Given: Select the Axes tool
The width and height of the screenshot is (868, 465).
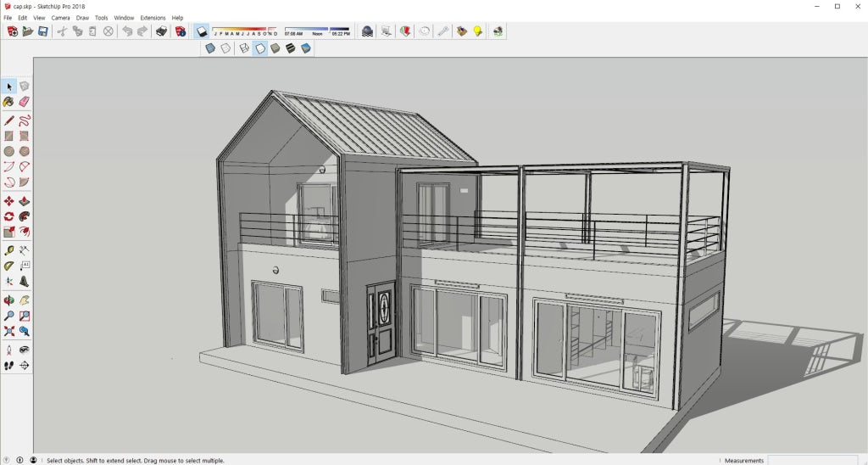Looking at the screenshot, I should tap(8, 282).
